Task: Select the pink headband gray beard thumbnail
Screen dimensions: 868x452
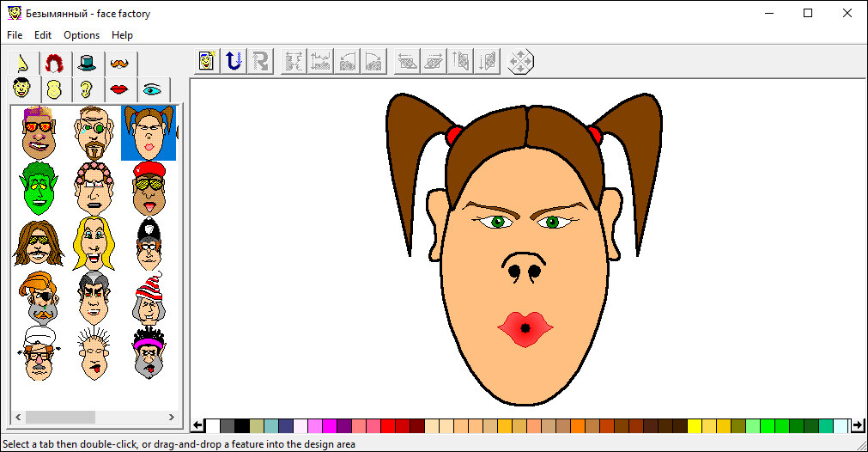Action: [149, 353]
